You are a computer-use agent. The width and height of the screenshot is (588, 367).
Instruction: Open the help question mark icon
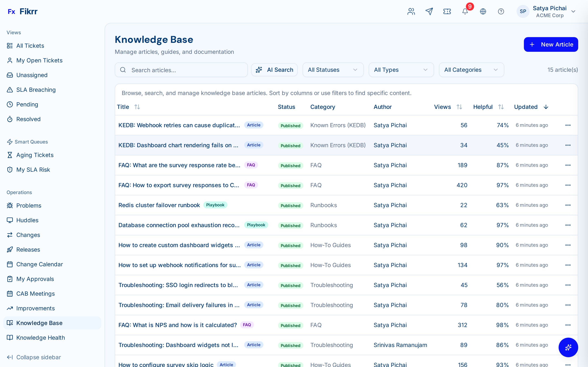click(501, 11)
